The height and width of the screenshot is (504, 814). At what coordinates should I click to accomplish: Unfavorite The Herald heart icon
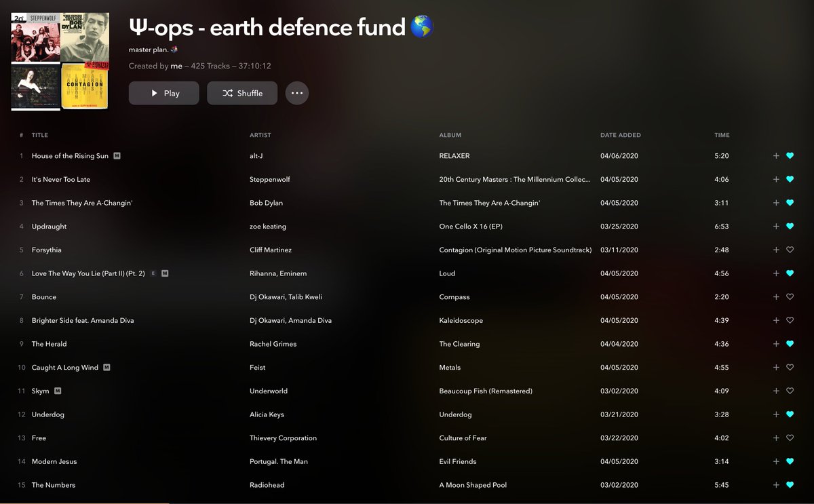(790, 344)
